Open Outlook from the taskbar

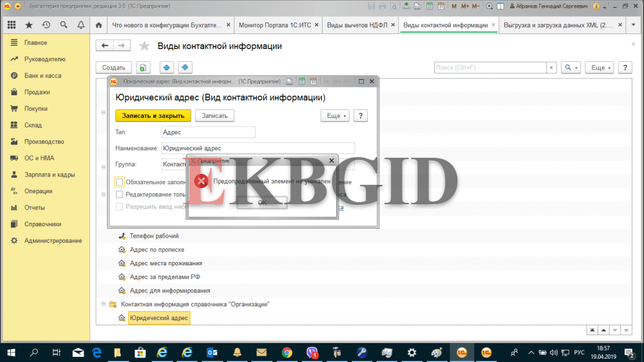[212, 352]
